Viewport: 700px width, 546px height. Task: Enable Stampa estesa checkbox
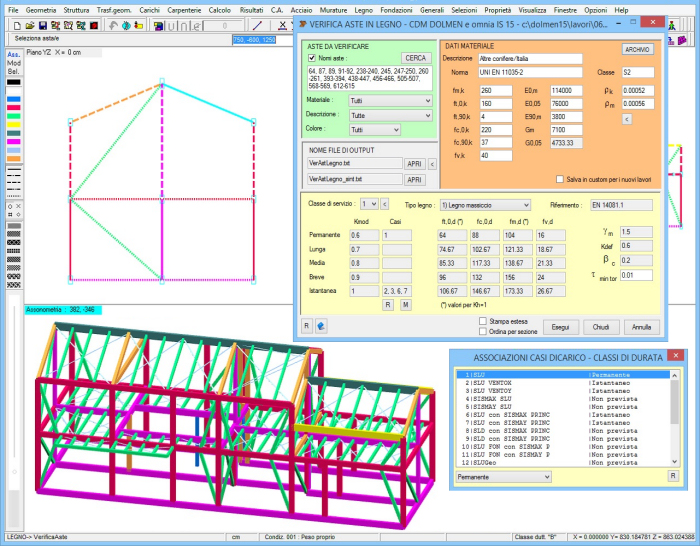483,320
